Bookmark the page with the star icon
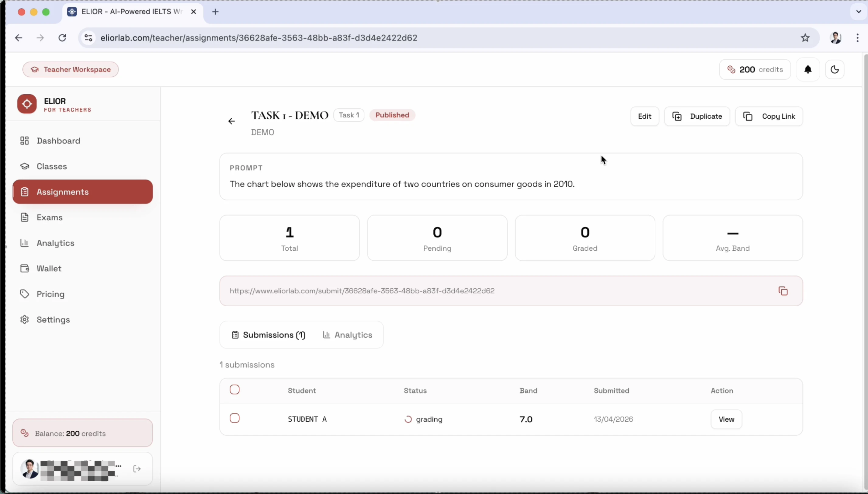This screenshot has width=868, height=494. [x=805, y=38]
